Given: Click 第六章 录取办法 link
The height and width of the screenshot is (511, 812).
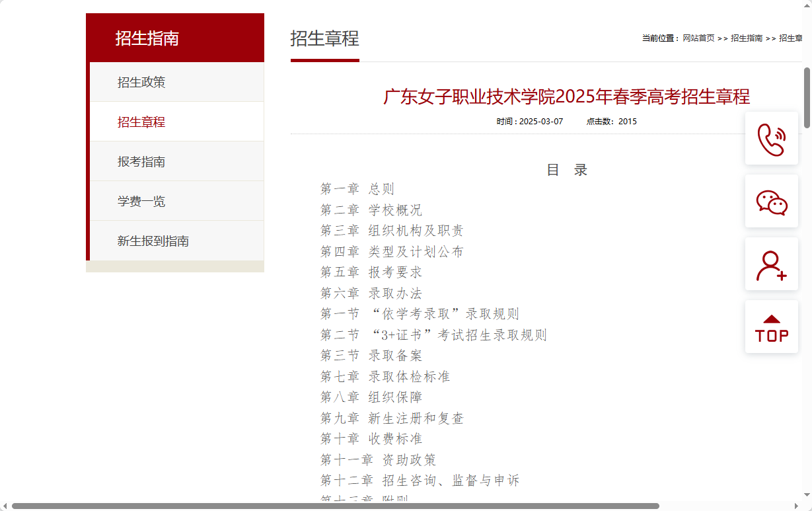Looking at the screenshot, I should click(372, 293).
